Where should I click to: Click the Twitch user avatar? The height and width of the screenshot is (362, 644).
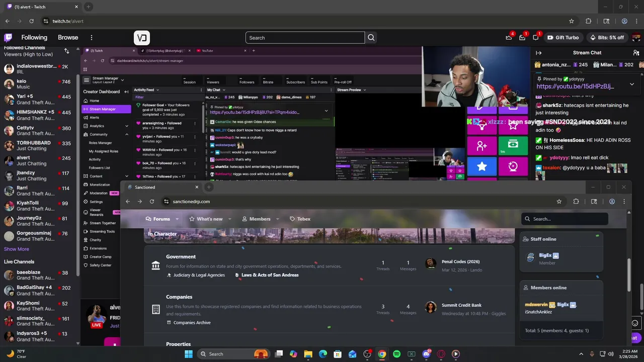point(637,38)
